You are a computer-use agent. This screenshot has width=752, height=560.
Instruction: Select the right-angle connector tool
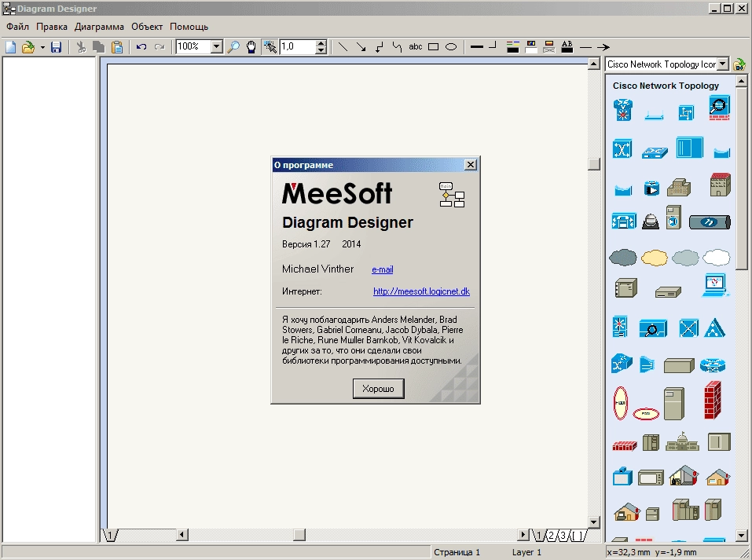point(380,47)
